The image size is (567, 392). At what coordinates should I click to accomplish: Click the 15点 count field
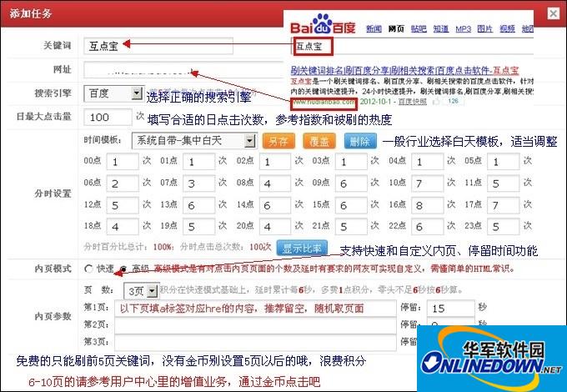(351, 205)
